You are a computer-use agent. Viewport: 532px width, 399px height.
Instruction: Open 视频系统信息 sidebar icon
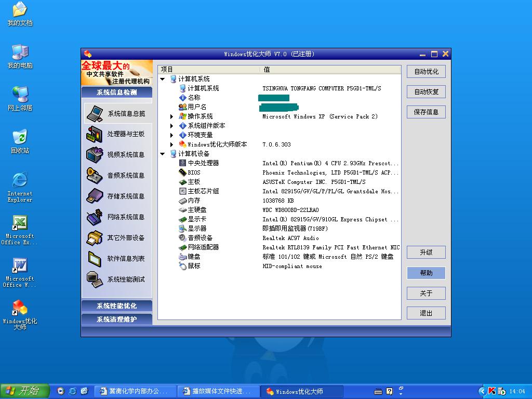coord(95,155)
